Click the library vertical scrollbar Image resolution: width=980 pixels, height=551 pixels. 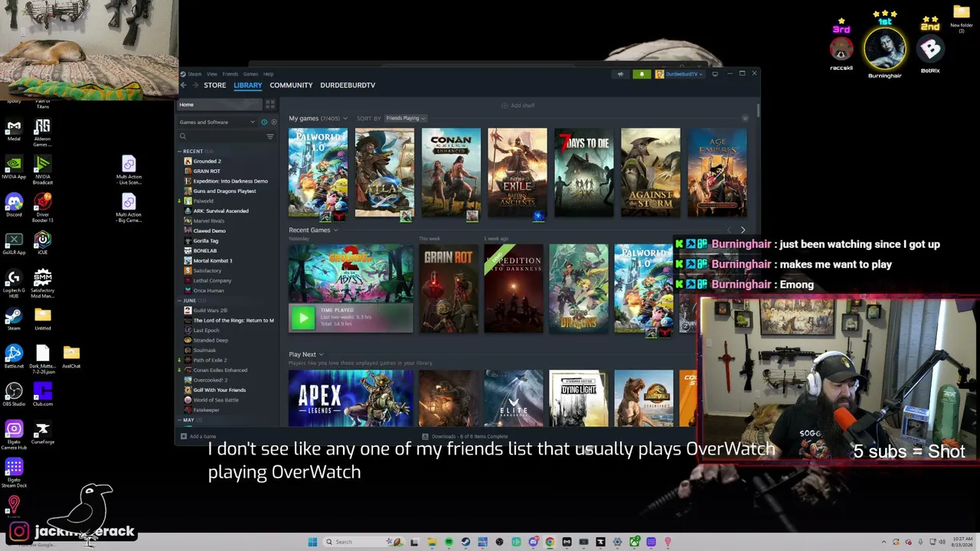758,110
